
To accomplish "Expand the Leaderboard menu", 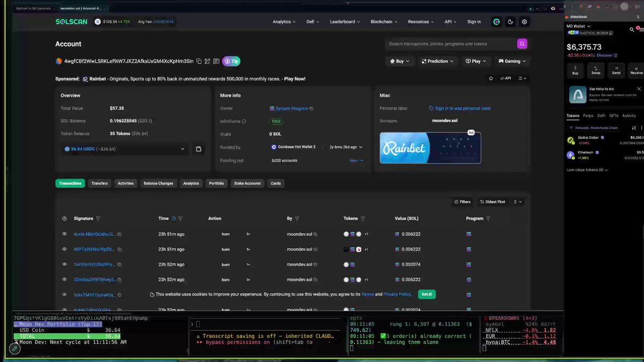I will pyautogui.click(x=346, y=22).
